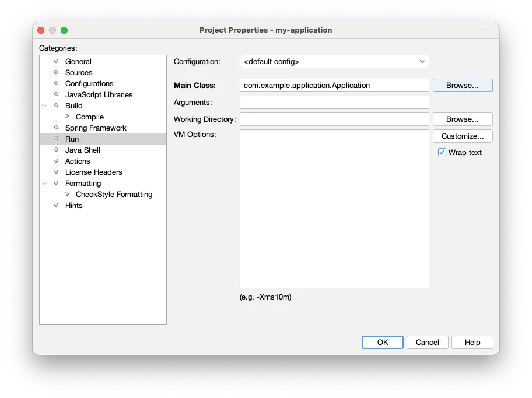Open the JavaScript Libraries category
532x398 pixels.
click(x=97, y=94)
